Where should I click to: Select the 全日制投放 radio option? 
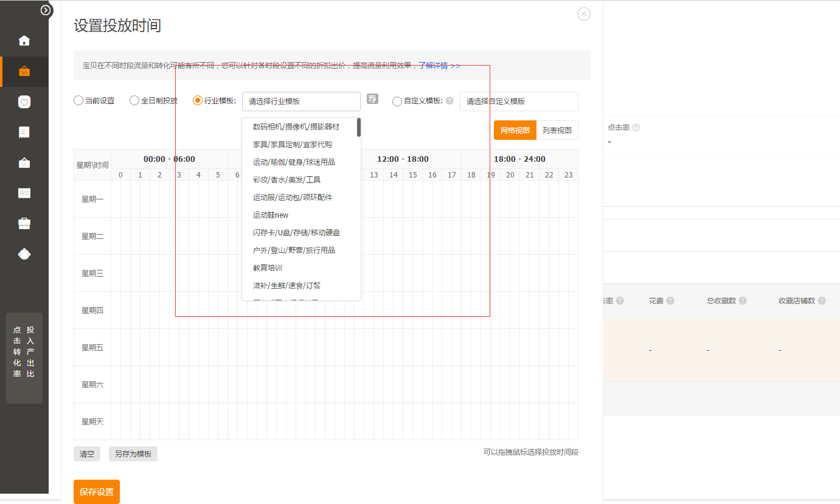(x=134, y=101)
